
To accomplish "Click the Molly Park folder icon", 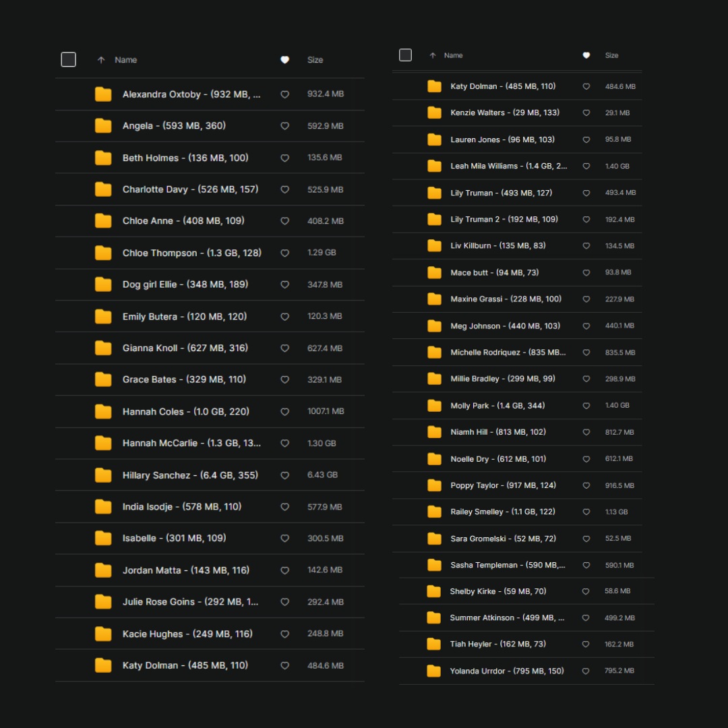I will [x=434, y=406].
